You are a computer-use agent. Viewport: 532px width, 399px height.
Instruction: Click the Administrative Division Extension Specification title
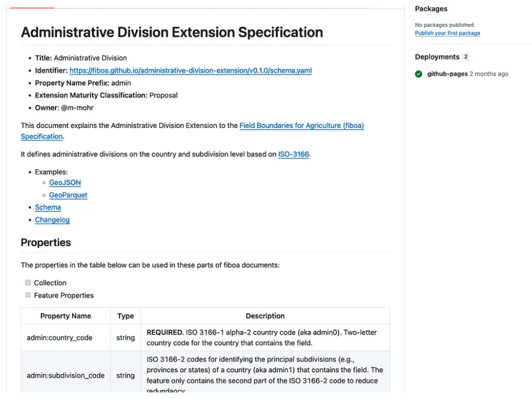click(x=172, y=33)
